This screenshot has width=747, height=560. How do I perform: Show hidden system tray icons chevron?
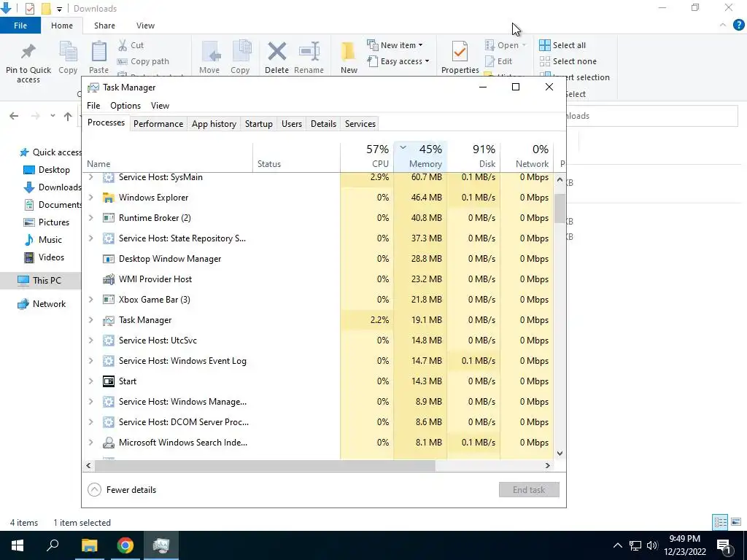[617, 545]
